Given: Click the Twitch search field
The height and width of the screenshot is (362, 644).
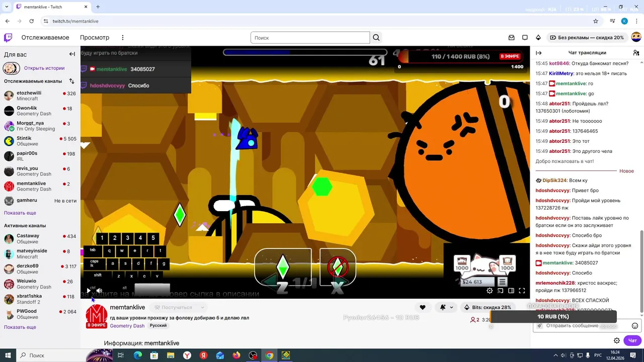Looking at the screenshot, I should click(x=310, y=38).
